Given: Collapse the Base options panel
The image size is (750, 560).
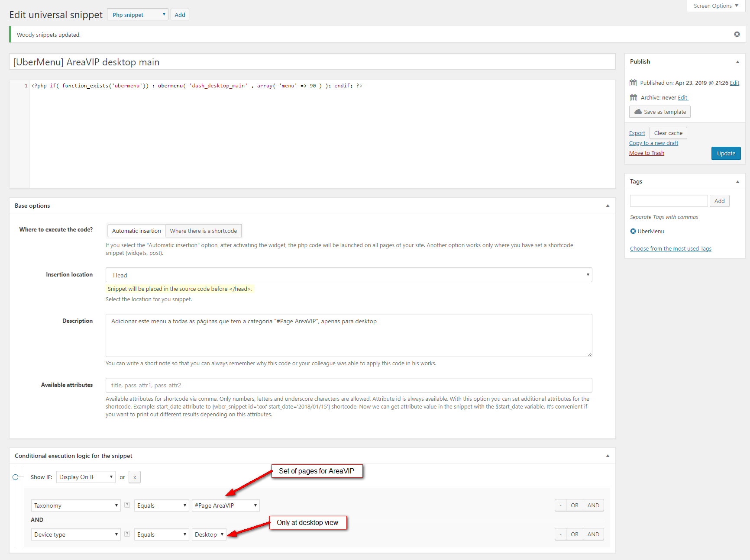Looking at the screenshot, I should pos(608,206).
